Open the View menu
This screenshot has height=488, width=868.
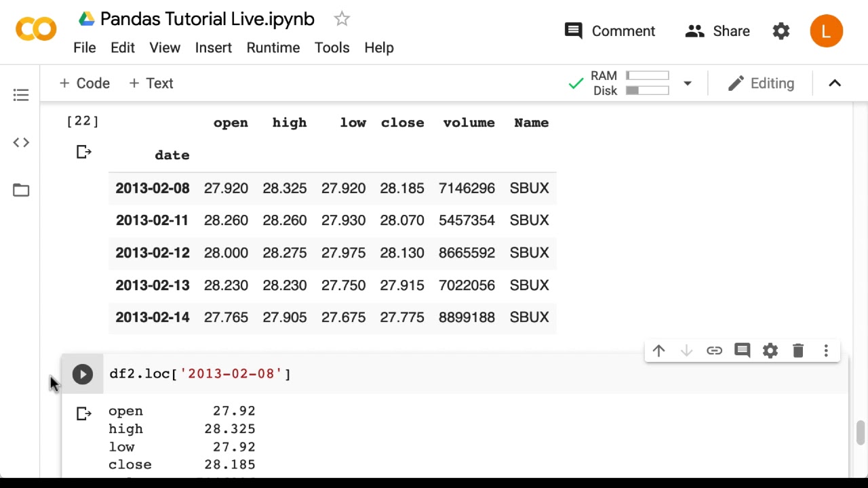[165, 47]
